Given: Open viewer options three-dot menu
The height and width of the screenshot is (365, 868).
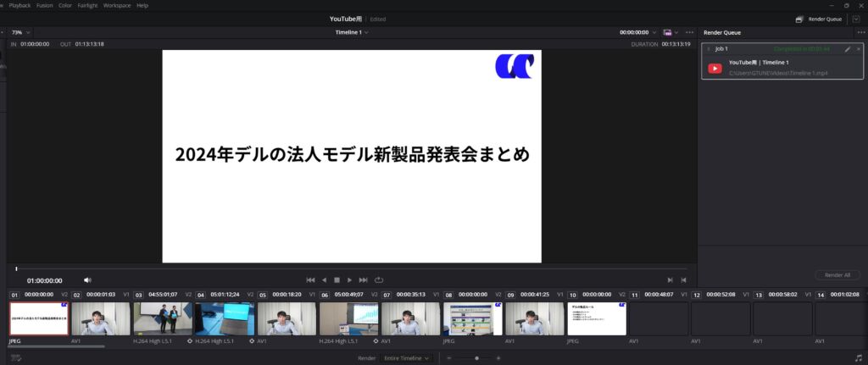Looking at the screenshot, I should coord(689,33).
